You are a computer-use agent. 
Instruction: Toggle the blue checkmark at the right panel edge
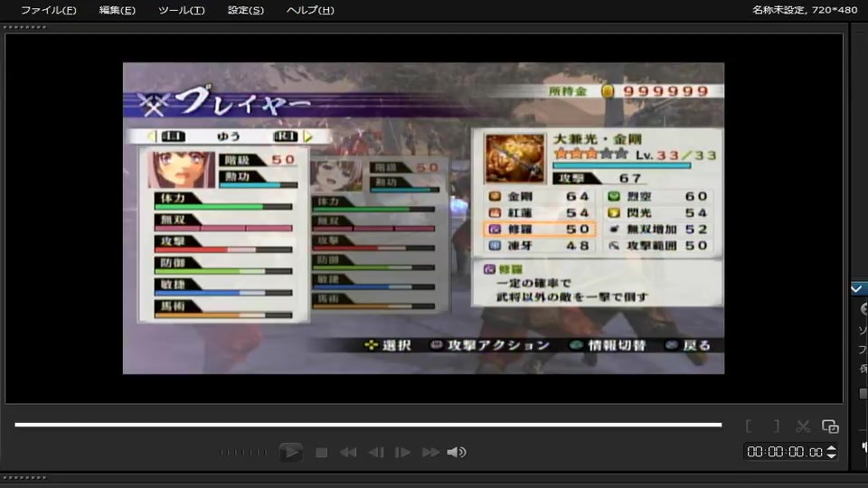[856, 289]
